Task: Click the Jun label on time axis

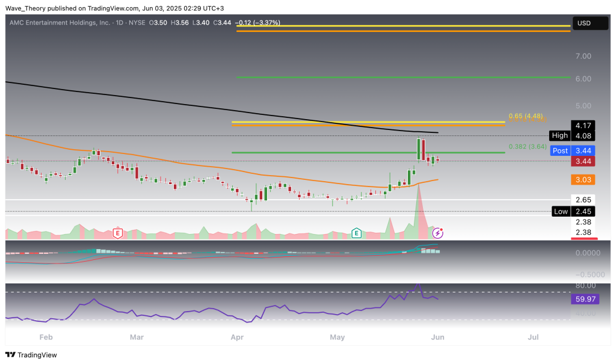Action: click(x=438, y=338)
